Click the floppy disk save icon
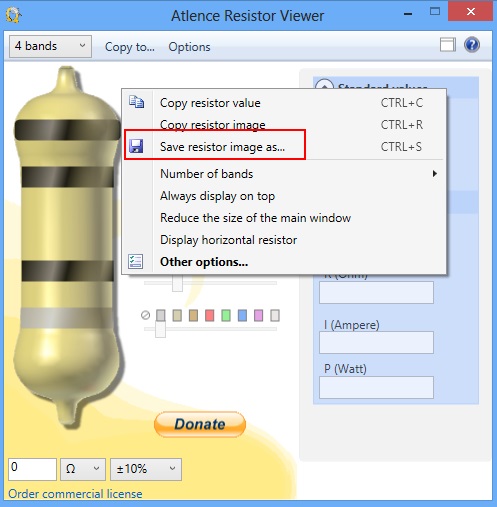497x507 pixels. tap(136, 146)
